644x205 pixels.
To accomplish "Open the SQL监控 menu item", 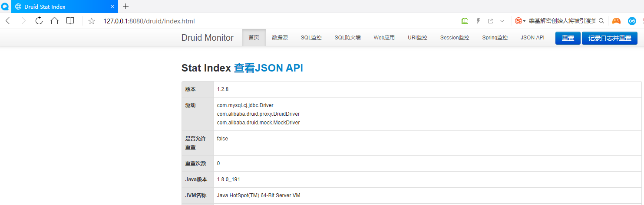I will (x=311, y=38).
